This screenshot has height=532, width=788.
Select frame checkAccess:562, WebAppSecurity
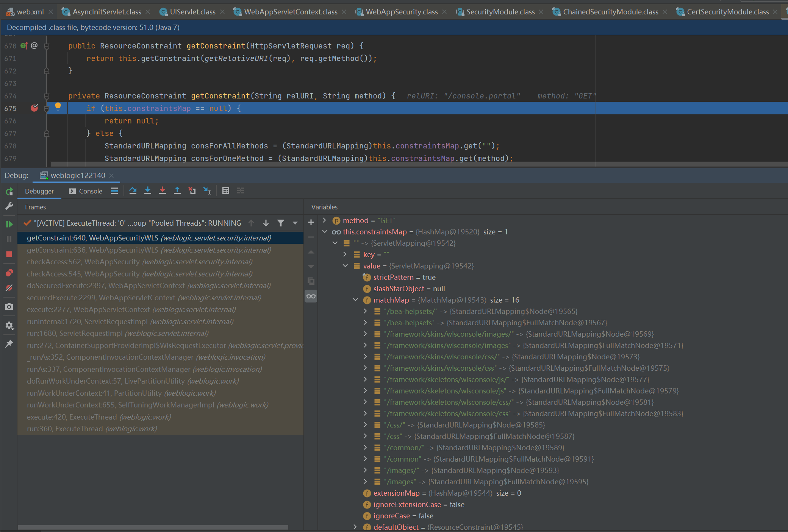(160, 262)
